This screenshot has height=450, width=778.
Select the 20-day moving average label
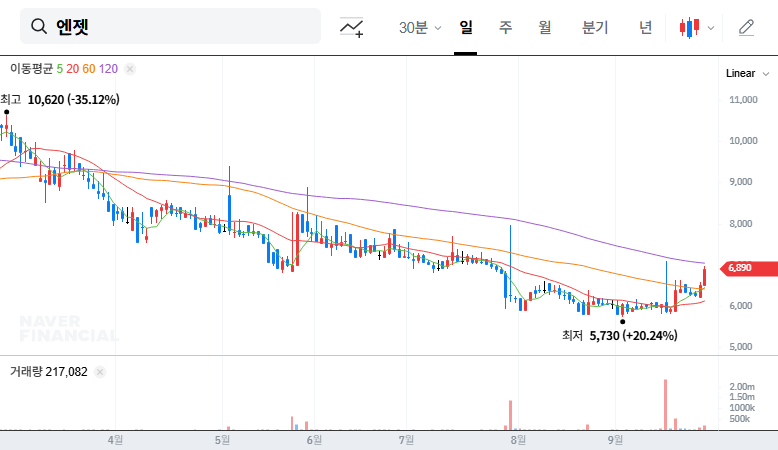tap(72, 69)
